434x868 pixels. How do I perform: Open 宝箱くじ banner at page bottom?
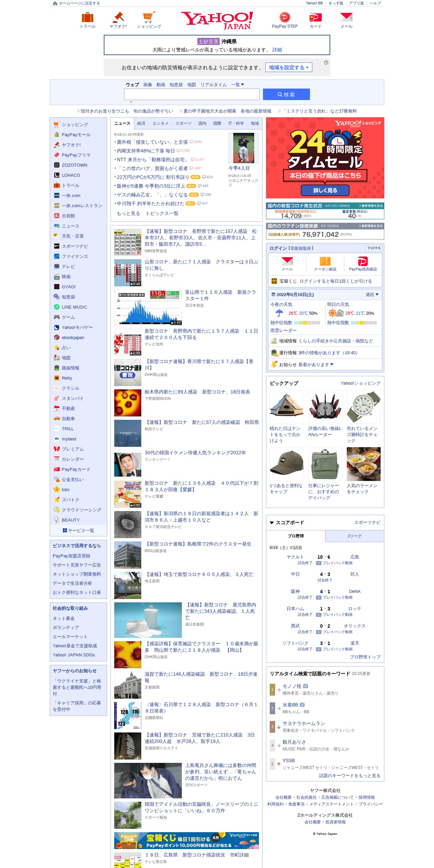coord(187,841)
